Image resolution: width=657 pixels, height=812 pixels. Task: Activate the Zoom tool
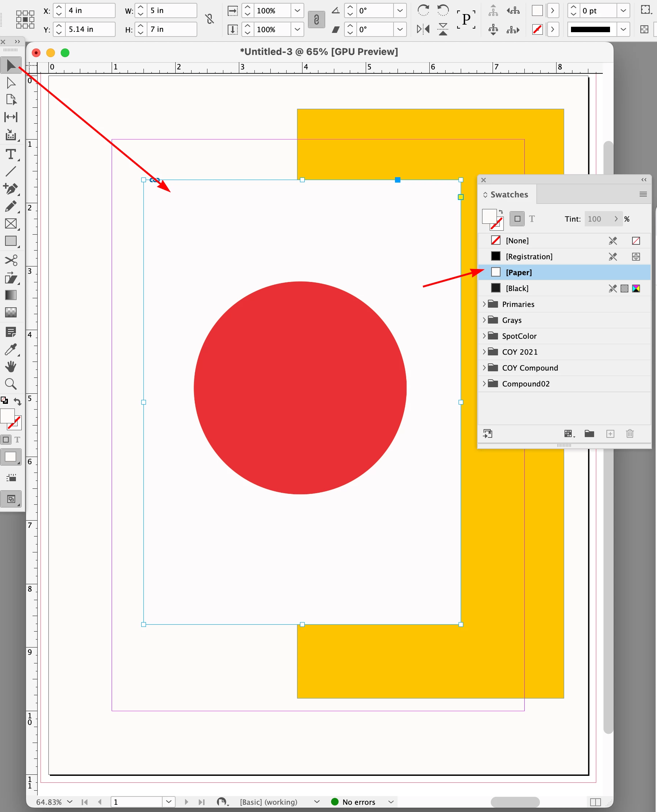coord(11,384)
